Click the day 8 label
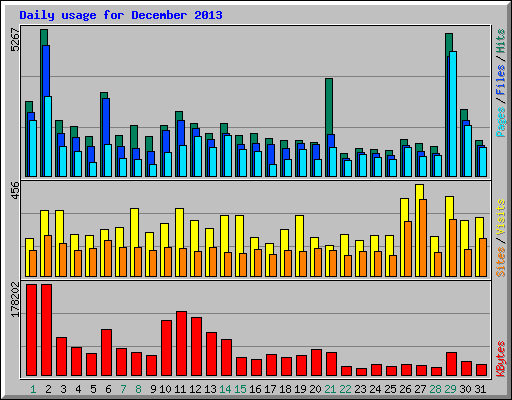The image size is (512, 400). [x=138, y=389]
